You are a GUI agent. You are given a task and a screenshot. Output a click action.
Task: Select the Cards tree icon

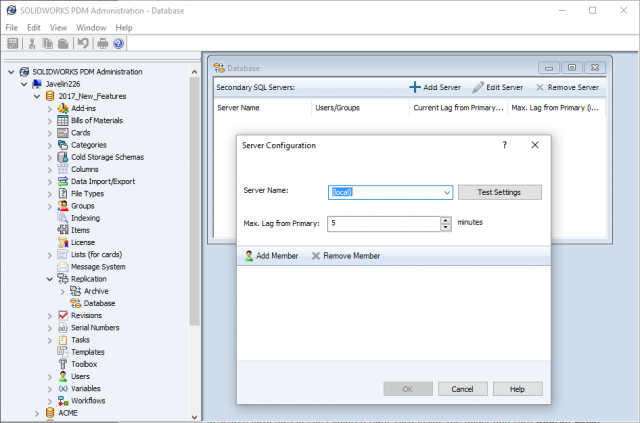tap(63, 133)
